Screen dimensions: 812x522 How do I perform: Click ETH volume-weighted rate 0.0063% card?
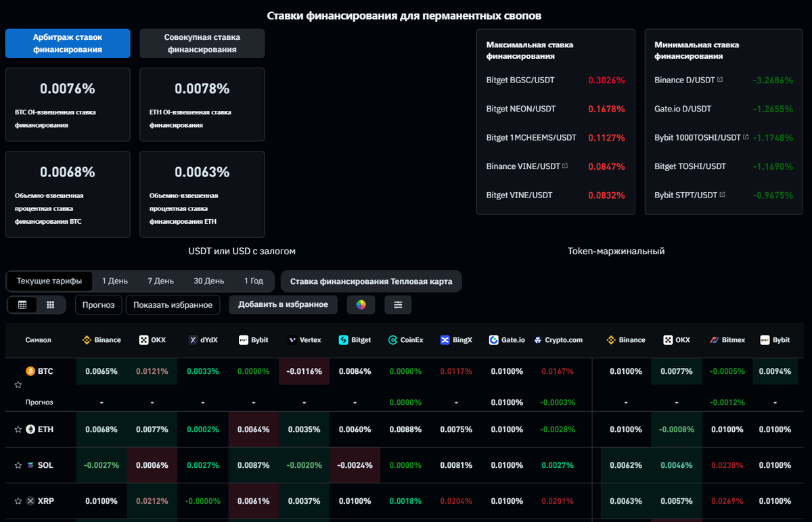point(202,194)
